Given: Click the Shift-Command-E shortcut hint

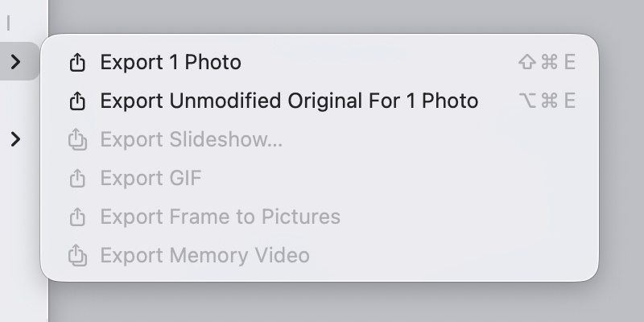Looking at the screenshot, I should click(x=547, y=62).
